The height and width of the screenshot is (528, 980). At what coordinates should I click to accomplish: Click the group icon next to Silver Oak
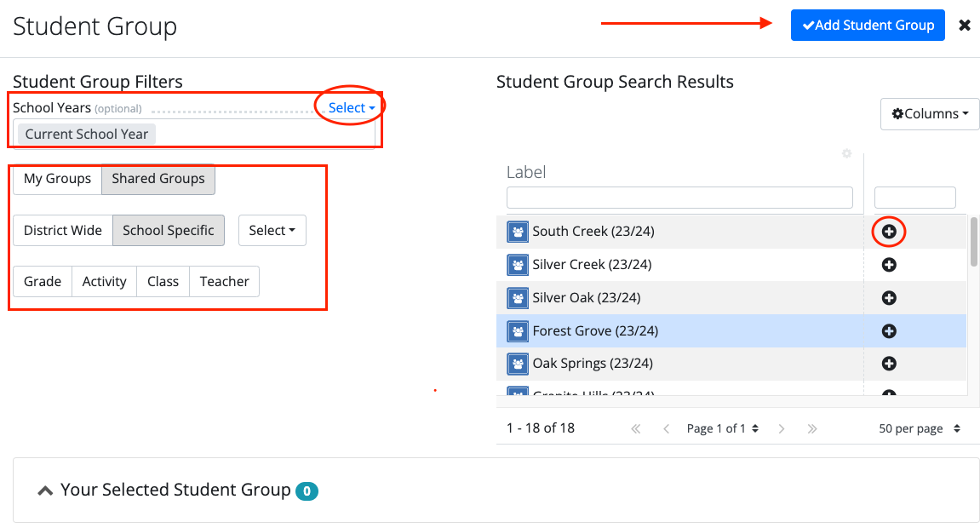[x=517, y=297]
